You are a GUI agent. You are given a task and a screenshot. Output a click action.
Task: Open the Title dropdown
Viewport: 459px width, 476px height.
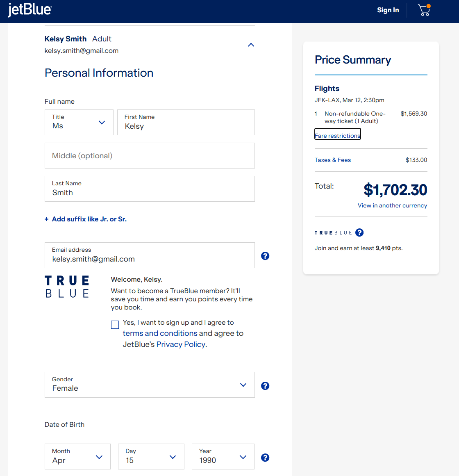[x=79, y=122]
